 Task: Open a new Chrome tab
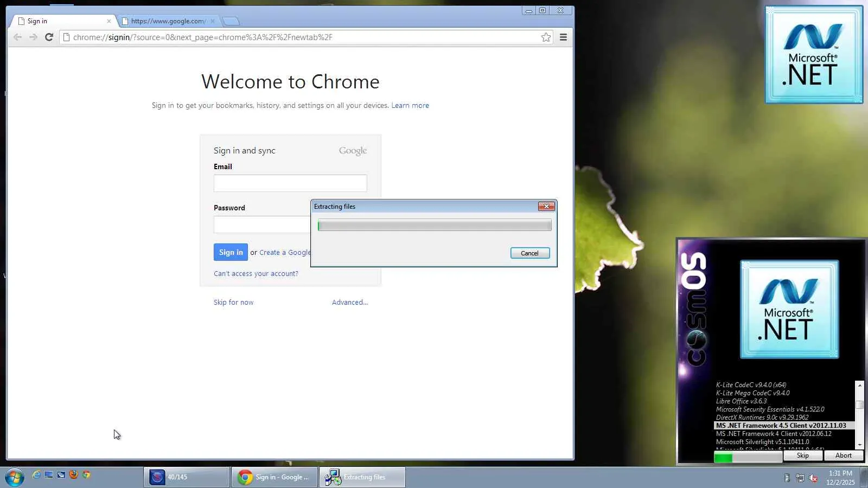coord(231,21)
